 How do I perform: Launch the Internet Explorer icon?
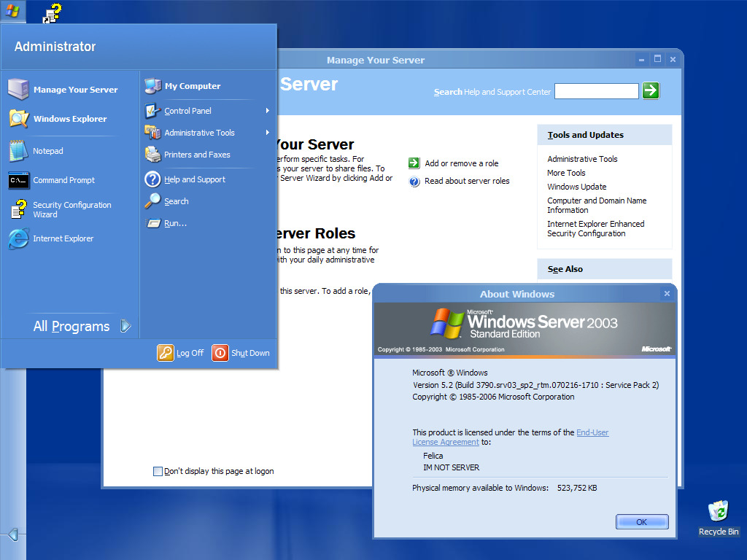(18, 238)
